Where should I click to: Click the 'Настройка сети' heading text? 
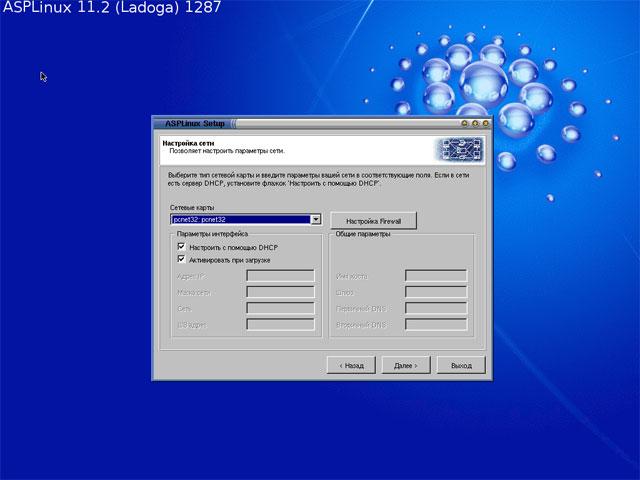coord(188,143)
